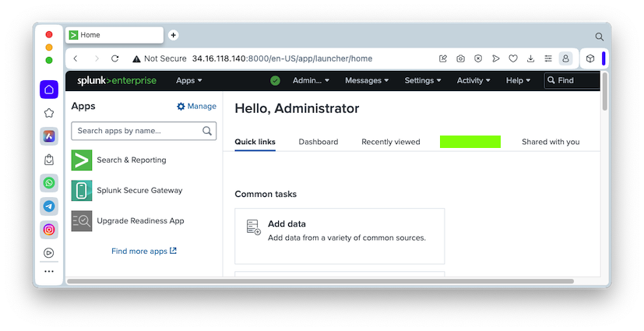This screenshot has width=644, height=331.
Task: Open Instagram from the browser sidebar
Action: [49, 229]
